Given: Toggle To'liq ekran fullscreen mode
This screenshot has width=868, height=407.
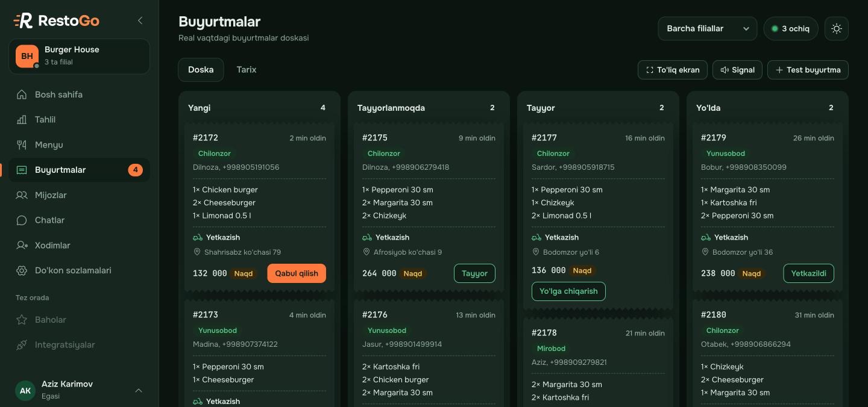Looking at the screenshot, I should click(673, 70).
